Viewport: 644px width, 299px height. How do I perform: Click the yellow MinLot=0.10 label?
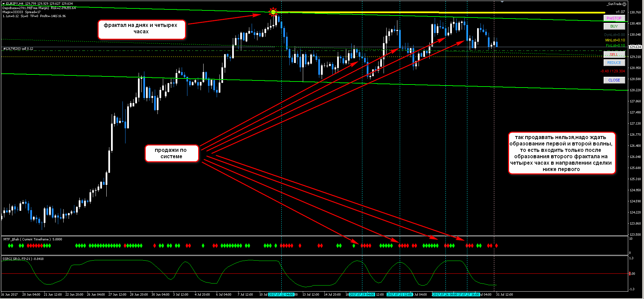(x=615, y=40)
